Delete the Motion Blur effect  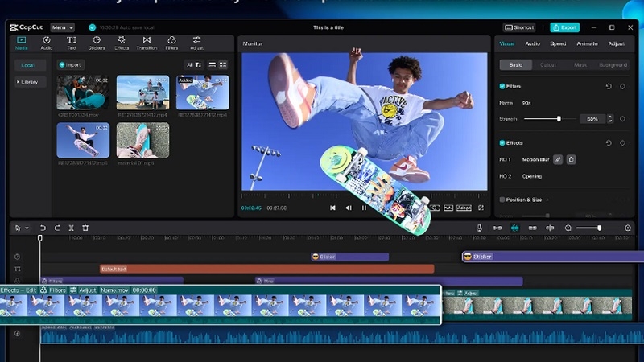coord(572,159)
